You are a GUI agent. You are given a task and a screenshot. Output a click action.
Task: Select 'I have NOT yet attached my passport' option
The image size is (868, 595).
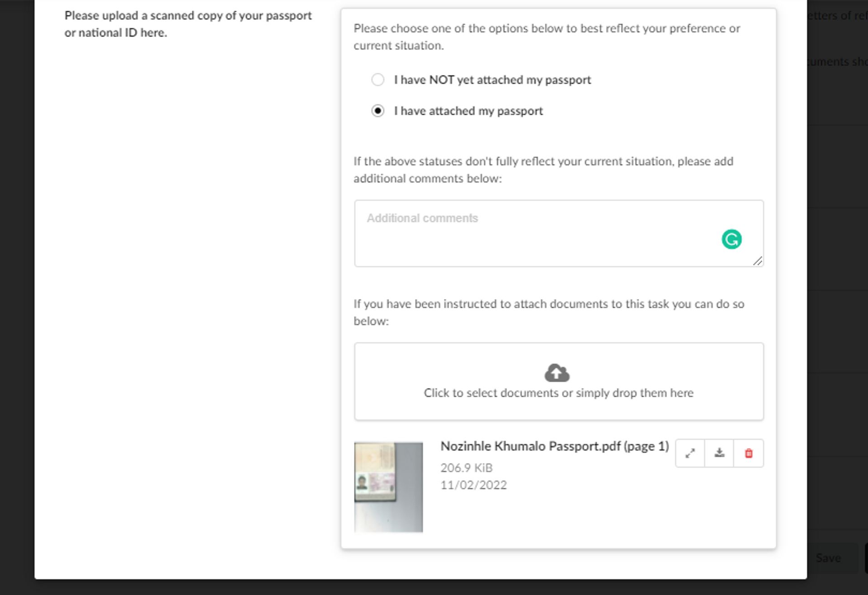(x=377, y=80)
